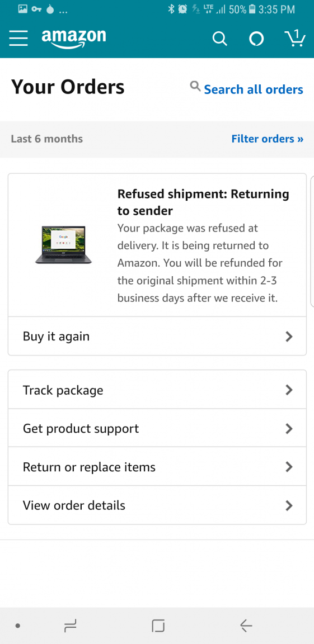The image size is (314, 644).
Task: Open Filter orders options
Action: pos(267,139)
